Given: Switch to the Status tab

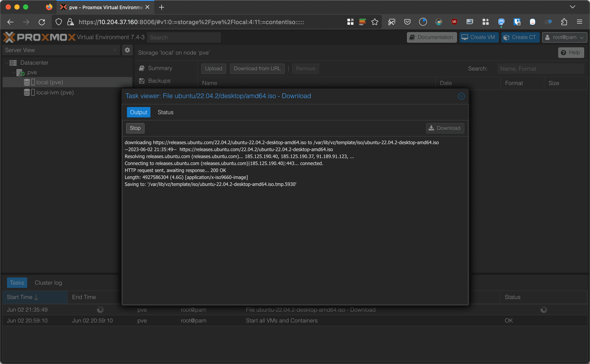Looking at the screenshot, I should coord(166,112).
